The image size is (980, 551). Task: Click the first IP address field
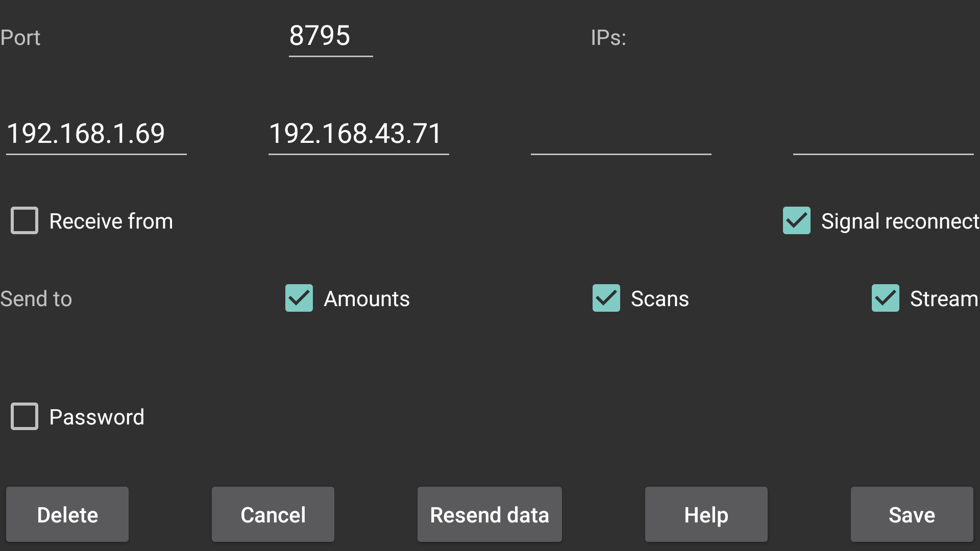[x=95, y=133]
